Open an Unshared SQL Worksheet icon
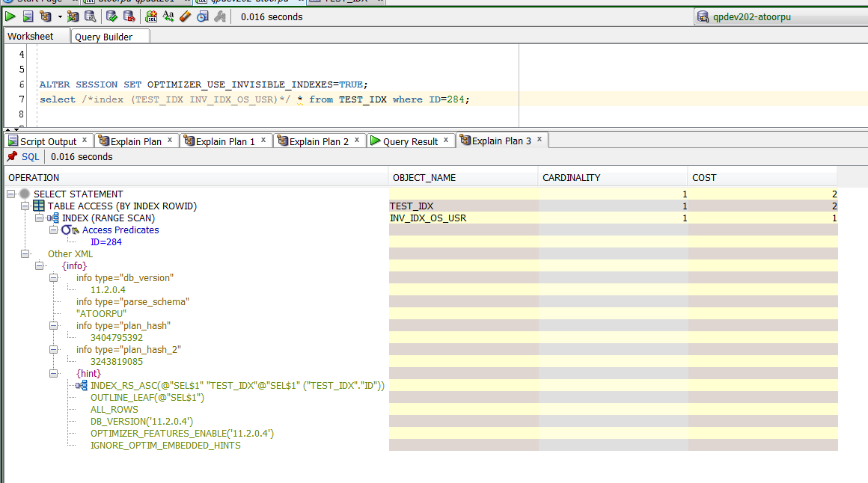Screen dimensions: 868x483 [x=151, y=16]
